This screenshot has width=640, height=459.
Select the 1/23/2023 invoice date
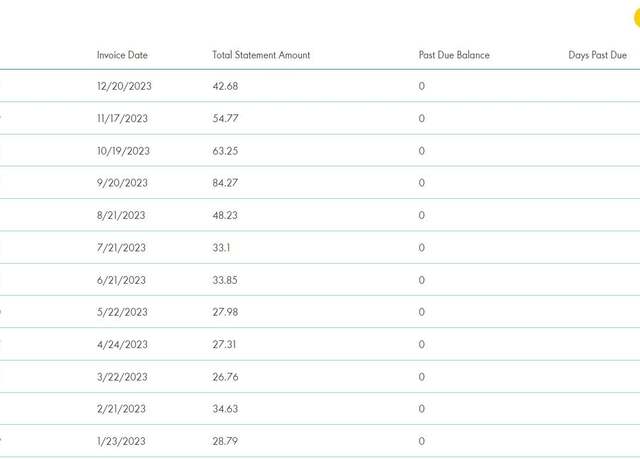(121, 441)
